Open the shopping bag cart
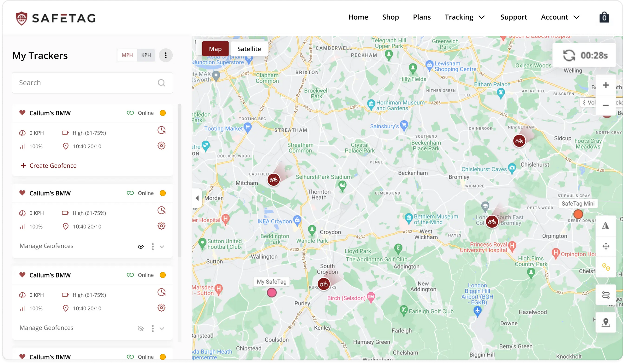625x364 pixels. [604, 17]
